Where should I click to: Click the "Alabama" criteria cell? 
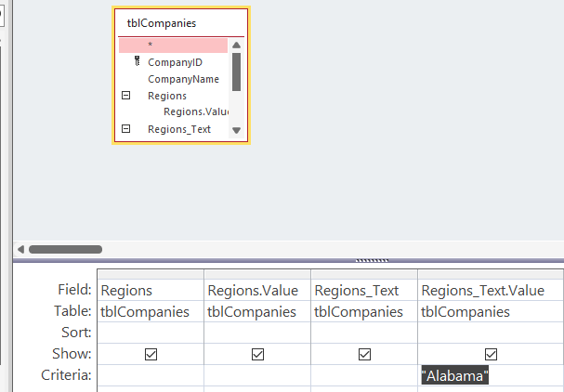491,375
